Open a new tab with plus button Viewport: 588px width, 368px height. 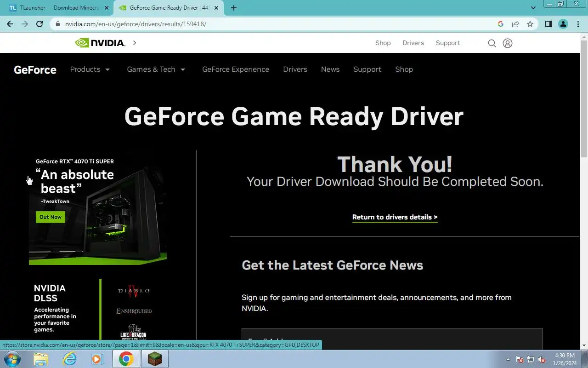tap(234, 8)
